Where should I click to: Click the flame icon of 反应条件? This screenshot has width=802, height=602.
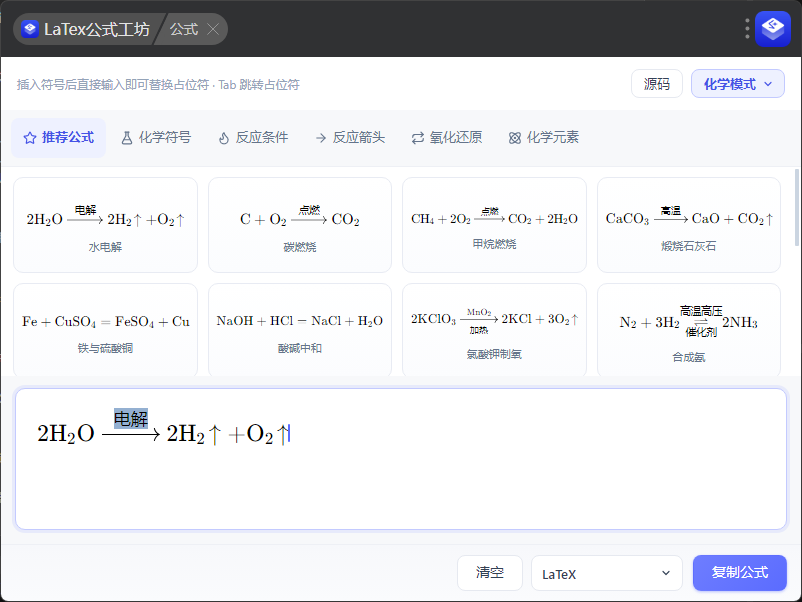point(224,138)
